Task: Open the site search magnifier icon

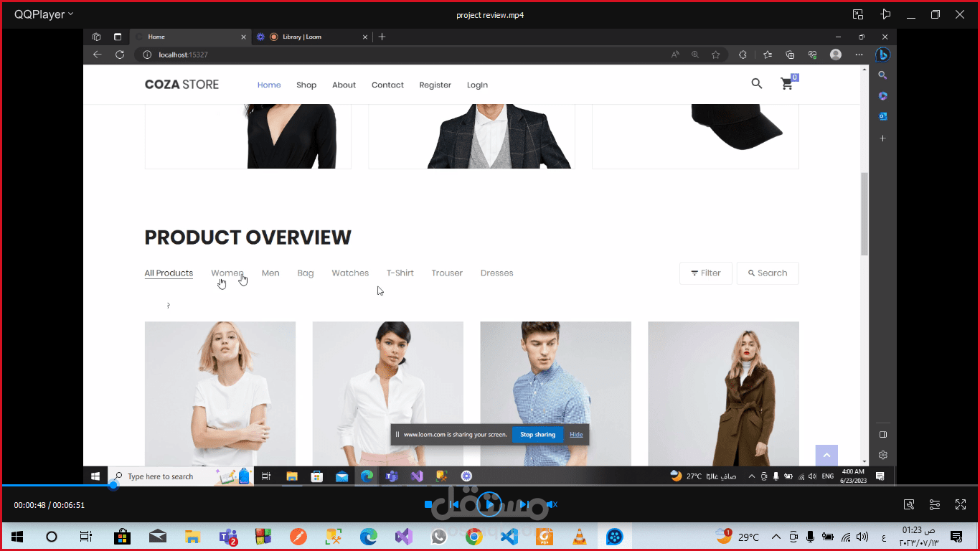Action: (756, 84)
